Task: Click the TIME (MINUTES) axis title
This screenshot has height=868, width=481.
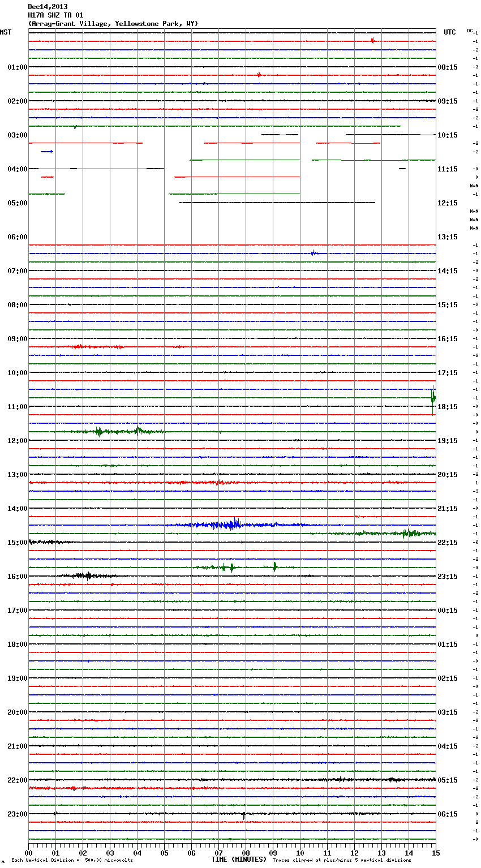Action: point(239,860)
